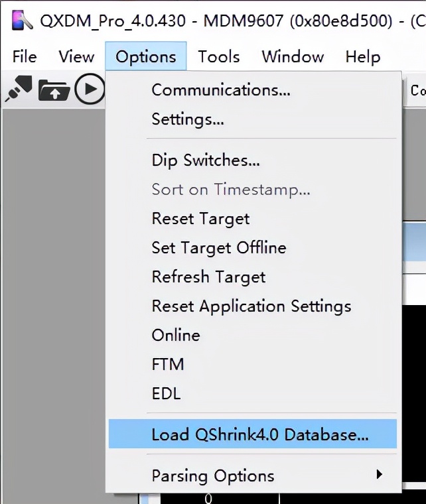Click the Parsing Options submenu arrow
Viewport: 426px width, 504px height.
click(x=380, y=474)
